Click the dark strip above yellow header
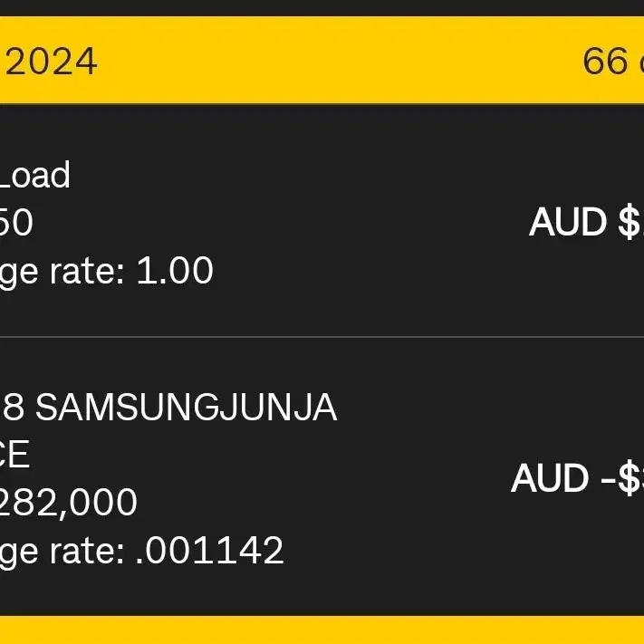644x644 pixels. pyautogui.click(x=322, y=8)
